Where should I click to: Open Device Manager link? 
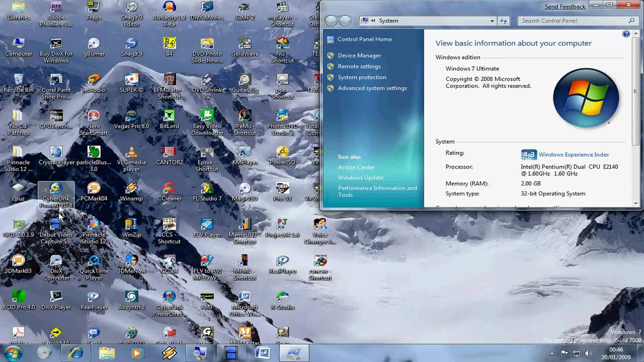(359, 55)
